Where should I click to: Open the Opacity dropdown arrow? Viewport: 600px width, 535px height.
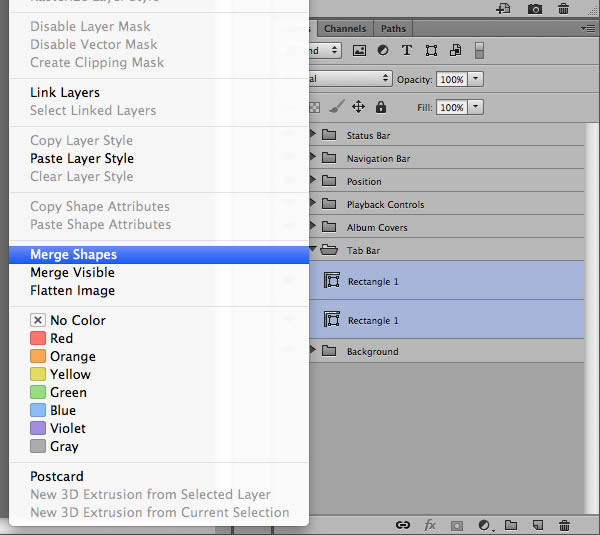click(x=476, y=79)
